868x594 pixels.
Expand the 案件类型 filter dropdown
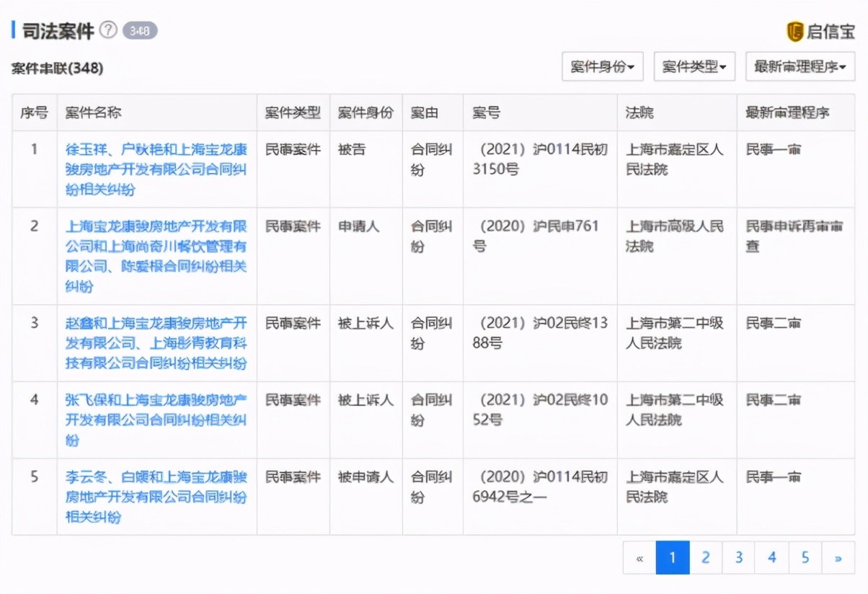(x=694, y=66)
